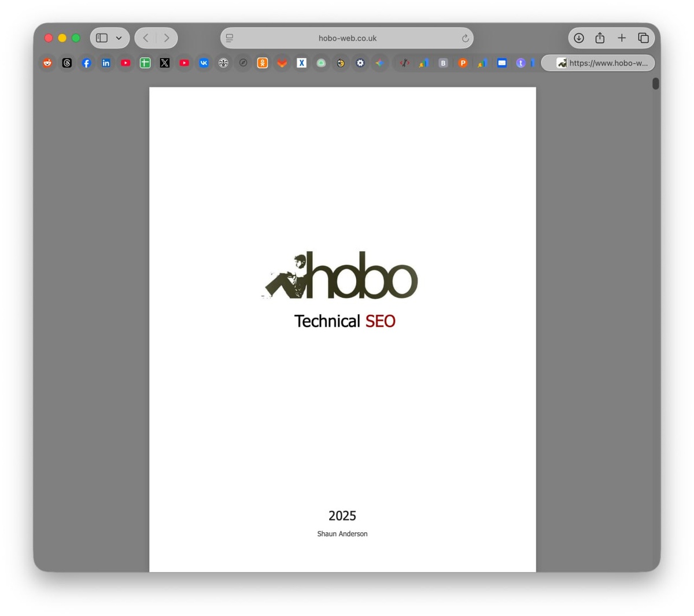
Task: Select the https://www.hobo-w... tab
Action: point(598,63)
